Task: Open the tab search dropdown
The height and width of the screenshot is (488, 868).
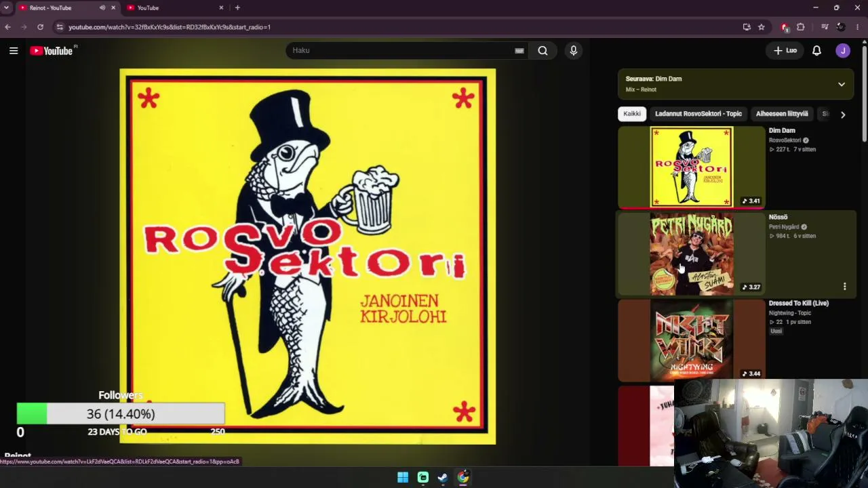Action: (6, 7)
